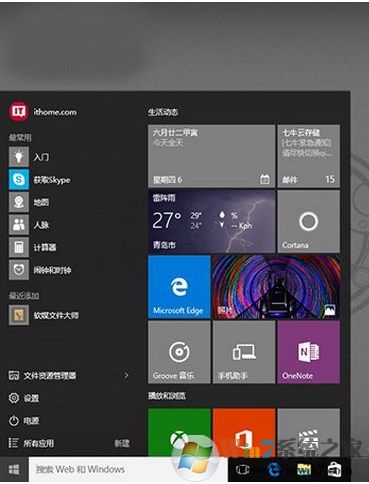Open the yellow taskbar app icon
The width and height of the screenshot is (369, 484).
click(304, 470)
